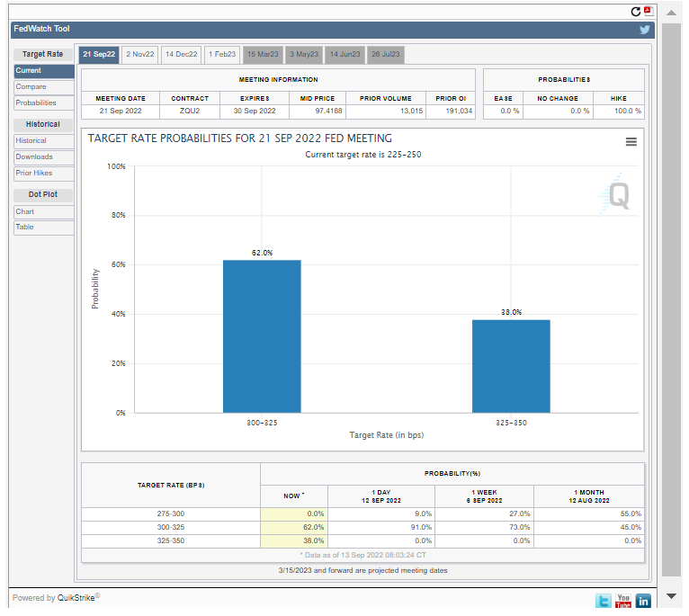This screenshot has height=616, width=689.
Task: Export page using the PDF icon
Action: tap(648, 12)
